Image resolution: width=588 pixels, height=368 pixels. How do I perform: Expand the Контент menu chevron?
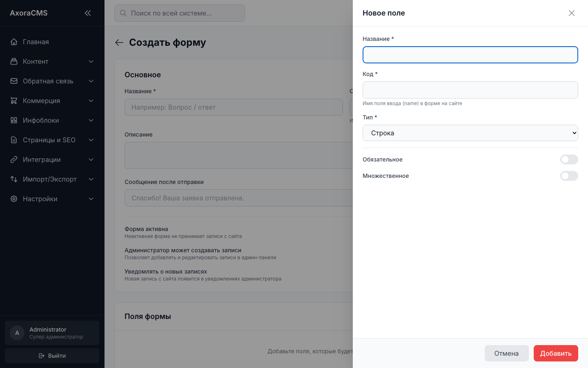coord(91,61)
